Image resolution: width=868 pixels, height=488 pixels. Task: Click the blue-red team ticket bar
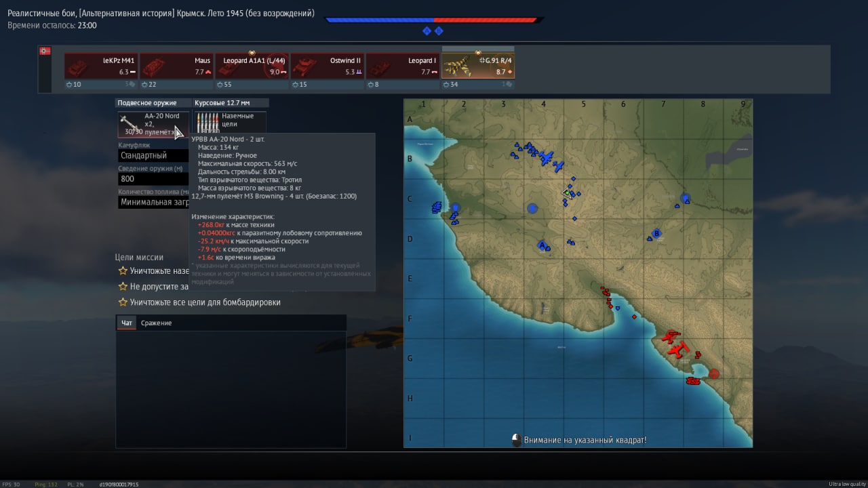pyautogui.click(x=433, y=20)
